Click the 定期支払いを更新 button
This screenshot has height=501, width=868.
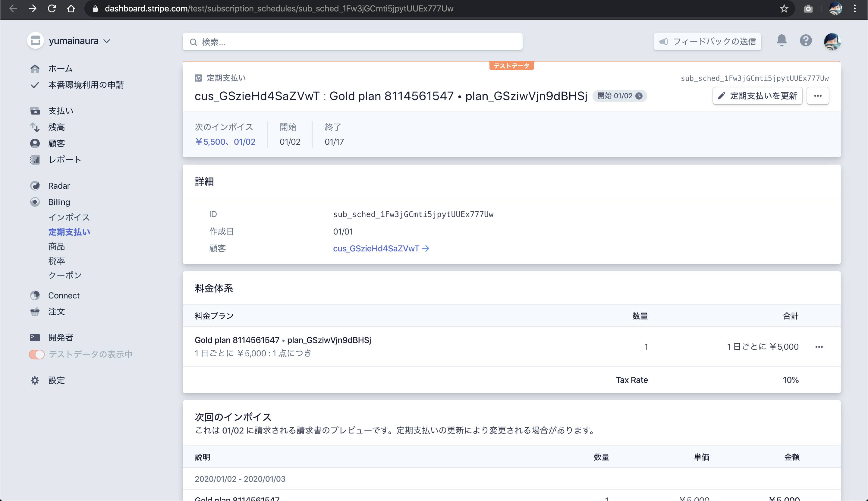757,96
